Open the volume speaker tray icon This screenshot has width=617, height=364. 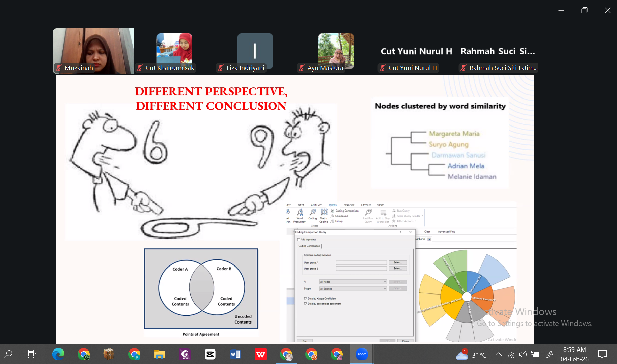tap(523, 354)
